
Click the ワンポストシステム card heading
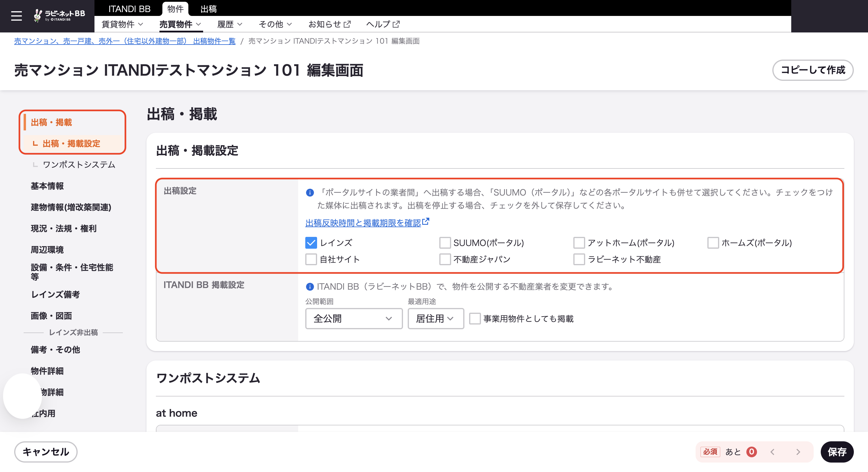pyautogui.click(x=208, y=378)
